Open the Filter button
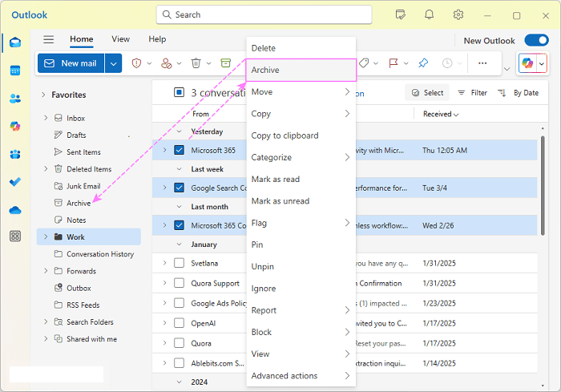 tap(472, 93)
